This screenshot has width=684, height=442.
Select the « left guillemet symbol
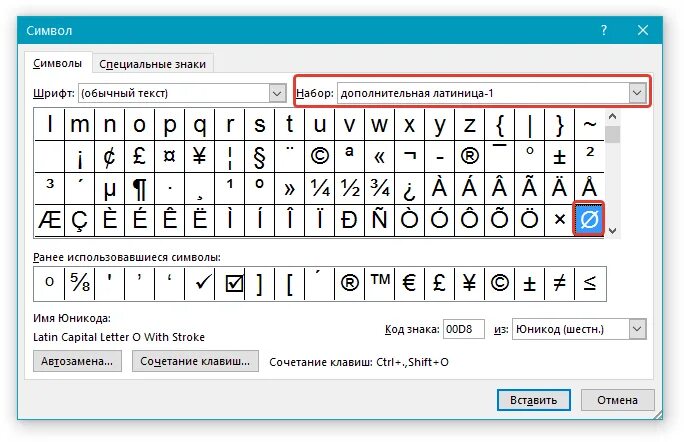tap(380, 156)
